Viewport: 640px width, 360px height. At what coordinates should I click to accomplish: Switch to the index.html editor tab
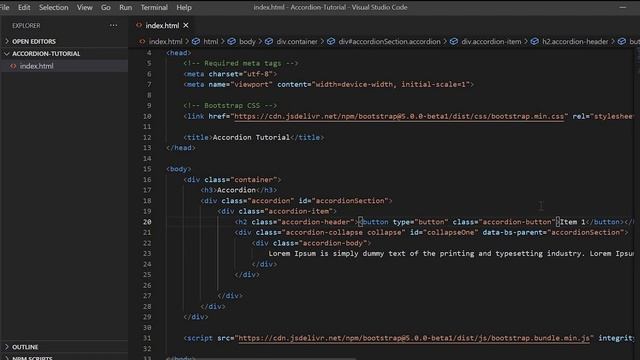tap(163, 25)
